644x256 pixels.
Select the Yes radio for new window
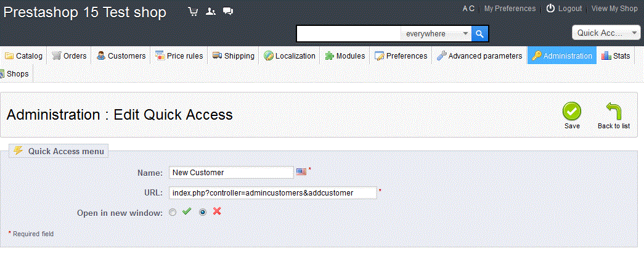(173, 212)
